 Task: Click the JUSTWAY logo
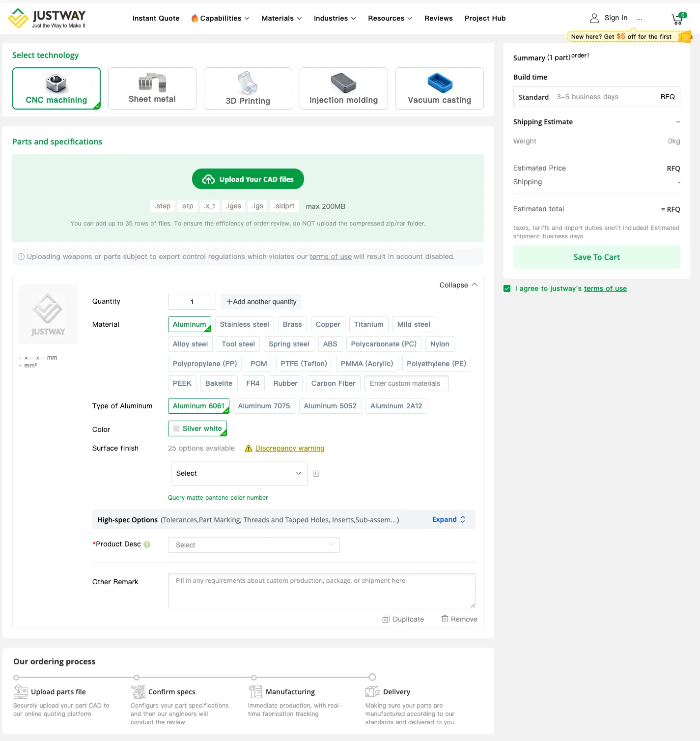47,18
